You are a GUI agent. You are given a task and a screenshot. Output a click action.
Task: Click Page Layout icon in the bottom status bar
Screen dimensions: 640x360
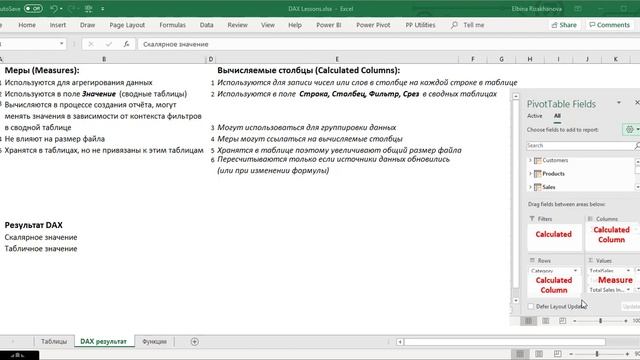pyautogui.click(x=539, y=353)
